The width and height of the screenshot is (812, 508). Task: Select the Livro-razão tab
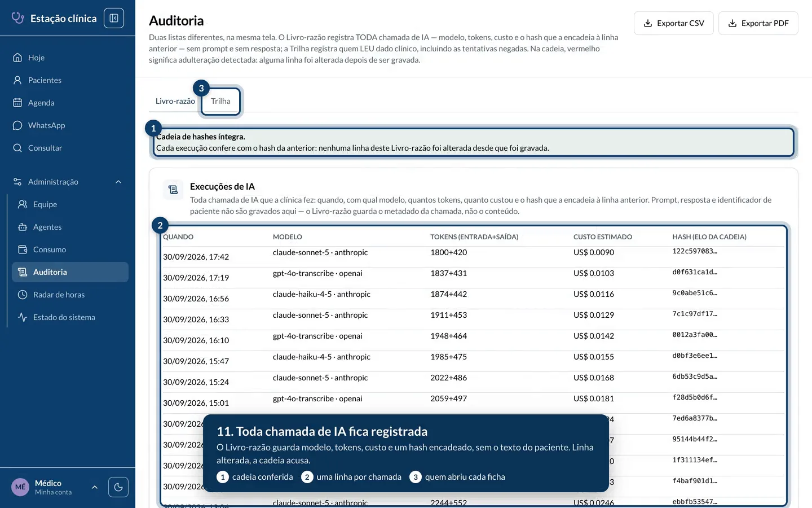pos(175,101)
